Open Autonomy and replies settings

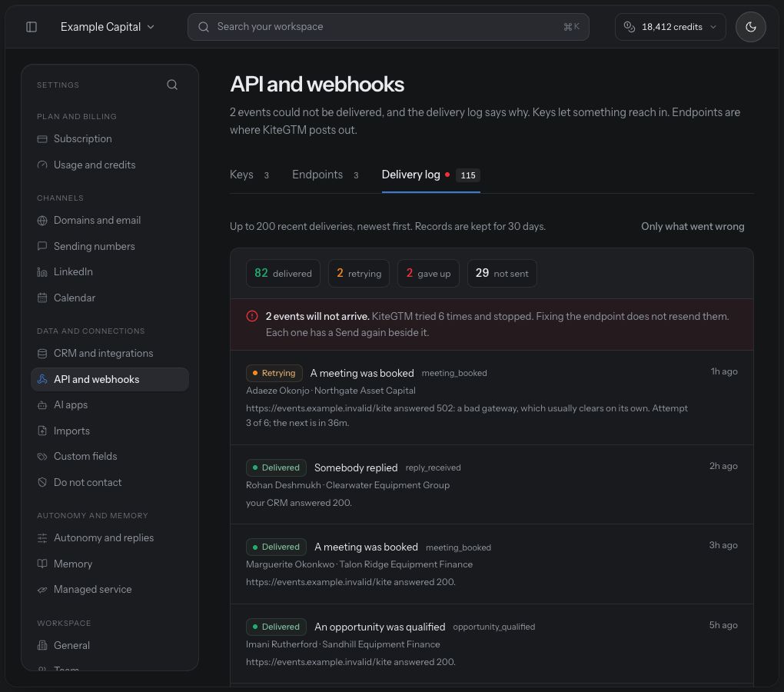point(110,538)
